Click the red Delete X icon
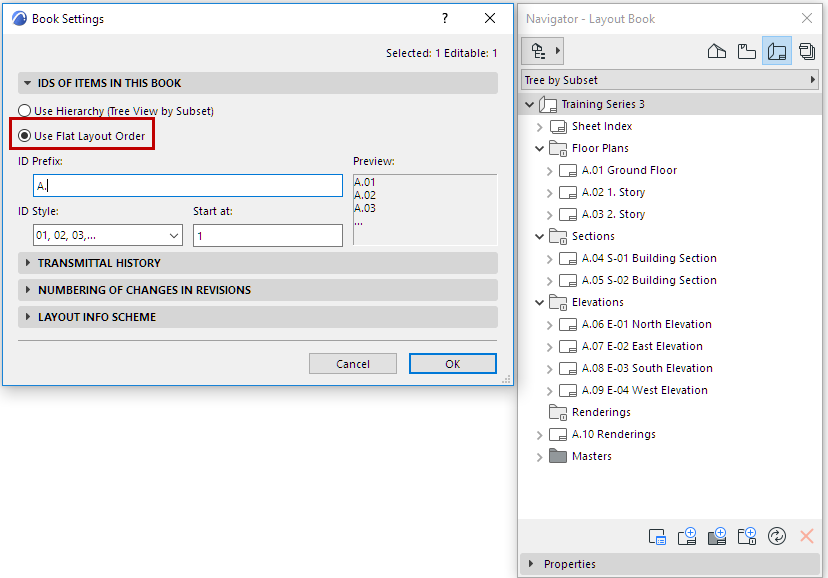Image resolution: width=828 pixels, height=578 pixels. 806,537
